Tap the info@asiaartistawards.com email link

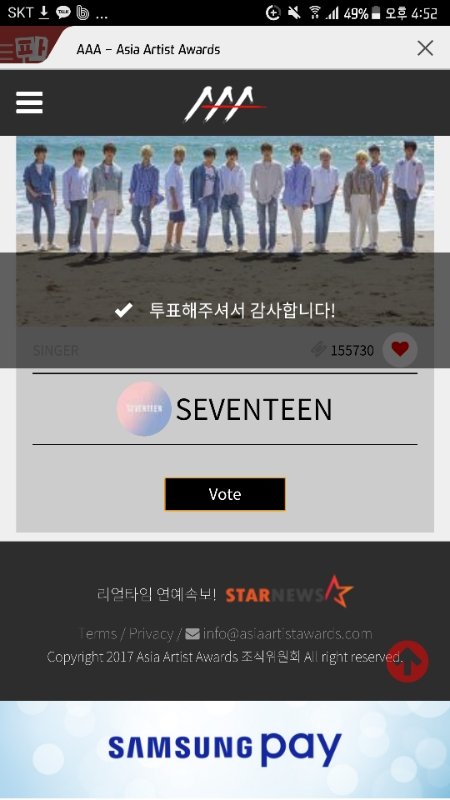tap(287, 634)
